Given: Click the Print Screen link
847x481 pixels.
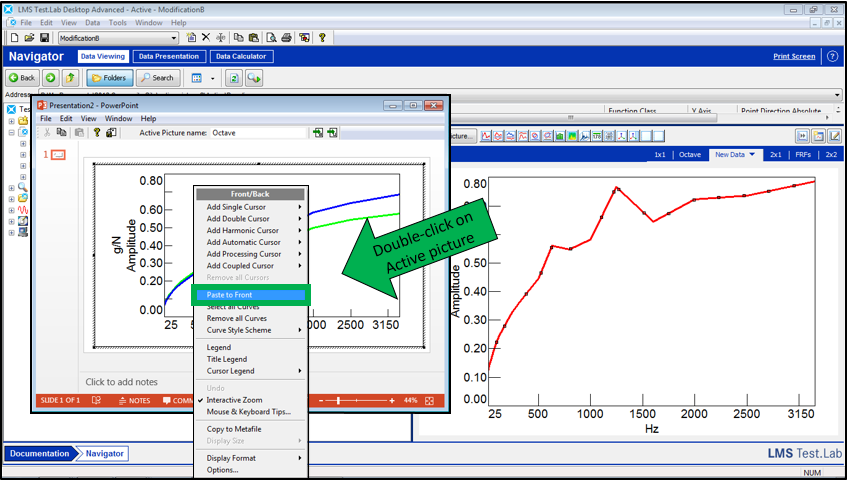Looking at the screenshot, I should pyautogui.click(x=794, y=56).
